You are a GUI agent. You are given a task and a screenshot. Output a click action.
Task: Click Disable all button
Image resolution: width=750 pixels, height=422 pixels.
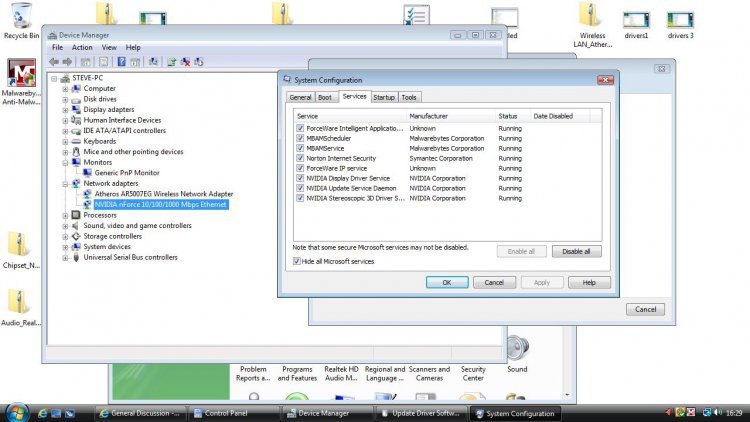pos(576,251)
